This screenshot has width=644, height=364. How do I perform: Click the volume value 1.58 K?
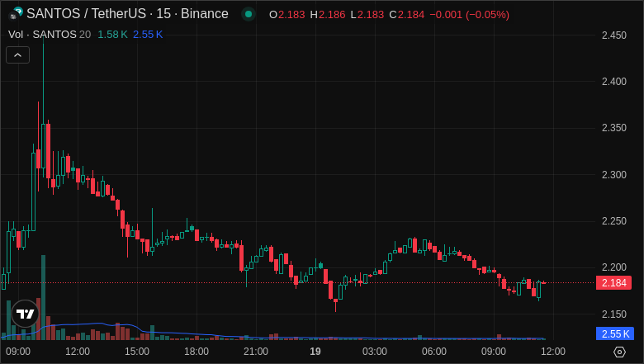[x=112, y=35]
